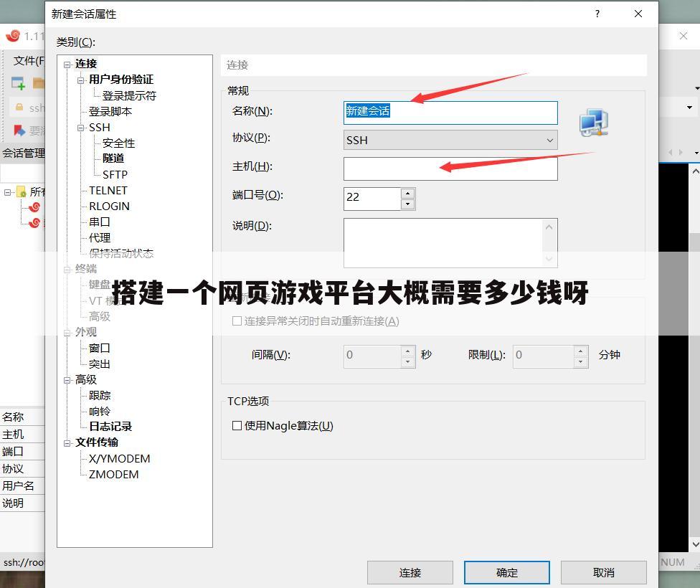Select 日志记录 in category tree
The width and height of the screenshot is (700, 588).
click(110, 427)
